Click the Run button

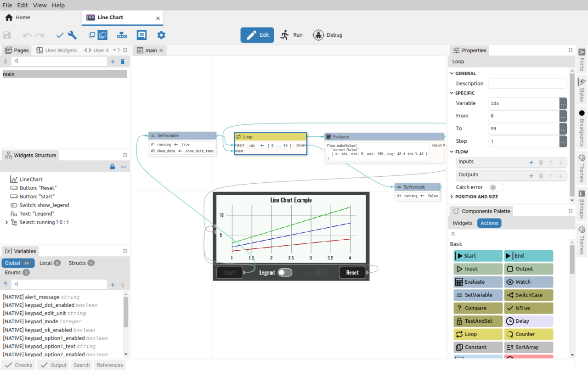[292, 35]
